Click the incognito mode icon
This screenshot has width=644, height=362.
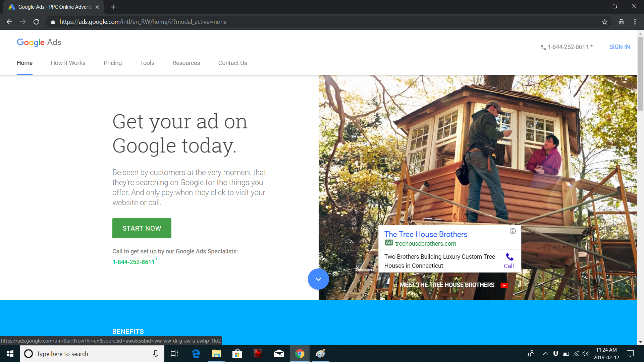pos(621,22)
